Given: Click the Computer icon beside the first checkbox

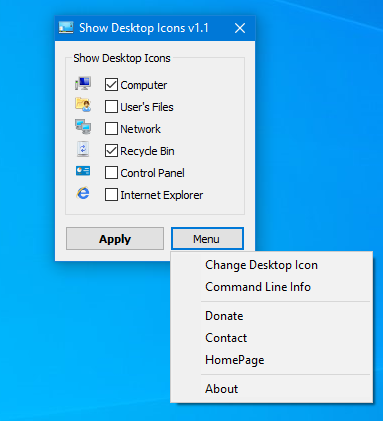Looking at the screenshot, I should 83,84.
